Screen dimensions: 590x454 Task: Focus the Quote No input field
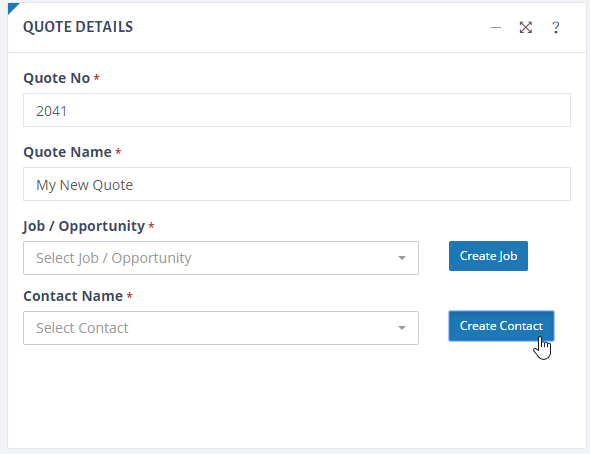tap(297, 110)
